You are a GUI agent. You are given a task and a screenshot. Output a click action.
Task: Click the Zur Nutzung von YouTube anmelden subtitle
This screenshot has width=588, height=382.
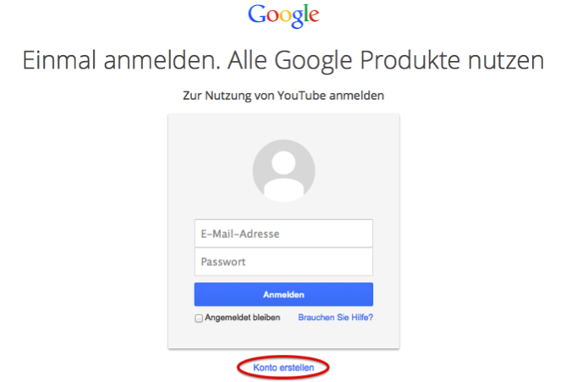(x=283, y=96)
